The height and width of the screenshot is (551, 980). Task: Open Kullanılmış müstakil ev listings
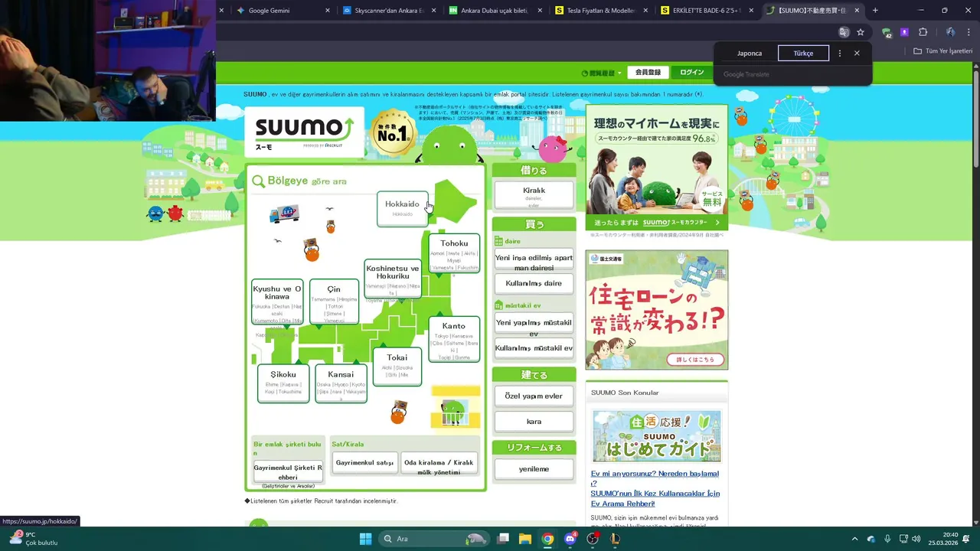click(534, 348)
